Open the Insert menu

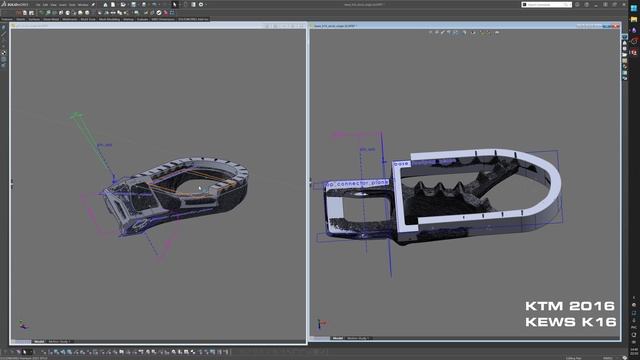pos(62,4)
